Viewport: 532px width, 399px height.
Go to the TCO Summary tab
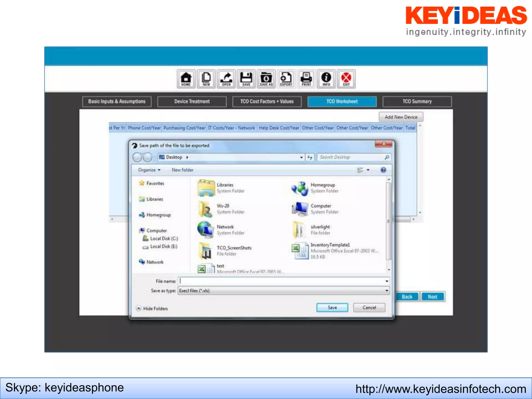(x=417, y=102)
